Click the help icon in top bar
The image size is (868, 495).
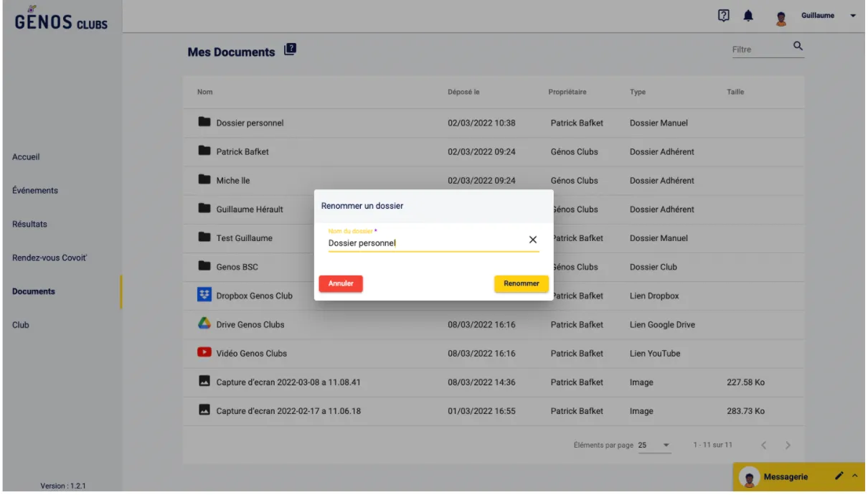click(724, 16)
